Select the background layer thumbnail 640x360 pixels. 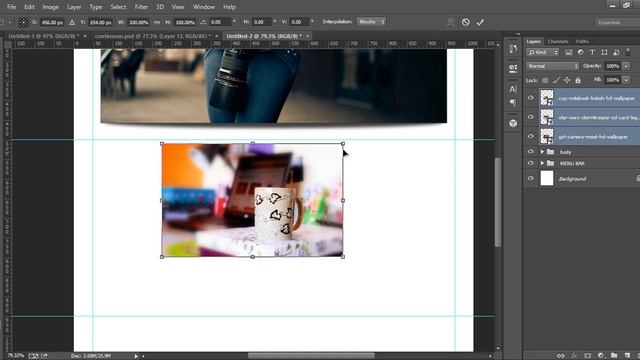(547, 178)
